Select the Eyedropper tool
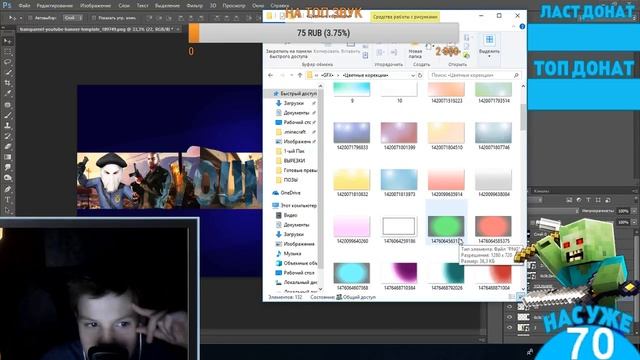Screen dimensions: 640x360 (x=7, y=93)
